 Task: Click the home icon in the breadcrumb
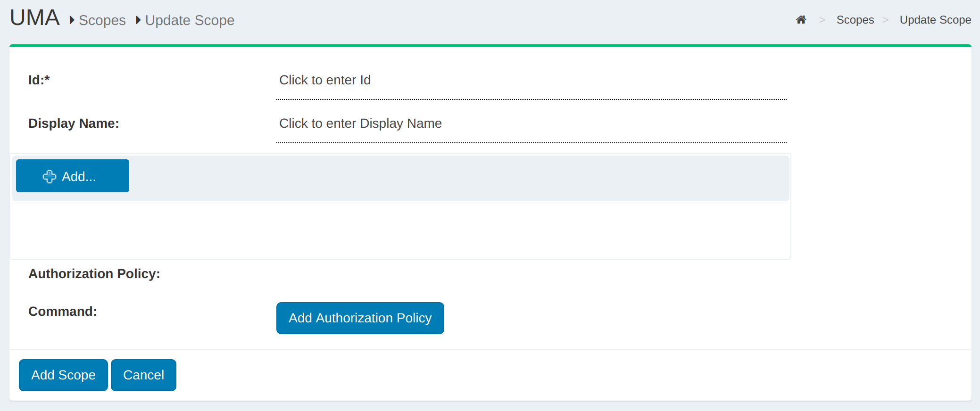coord(801,20)
